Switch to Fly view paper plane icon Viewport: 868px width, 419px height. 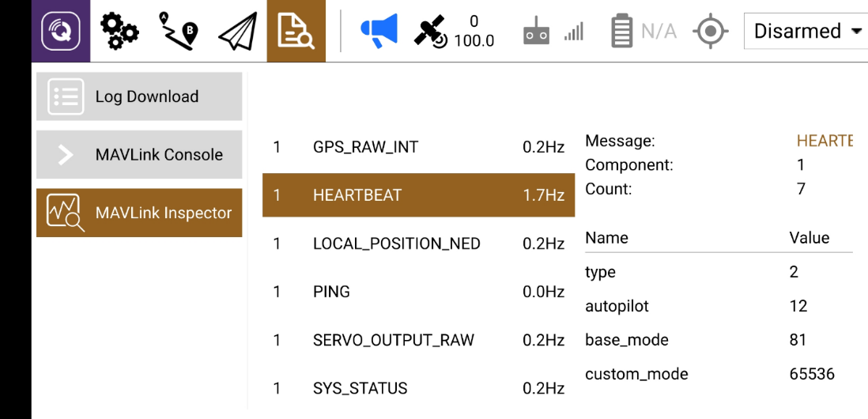tap(237, 31)
